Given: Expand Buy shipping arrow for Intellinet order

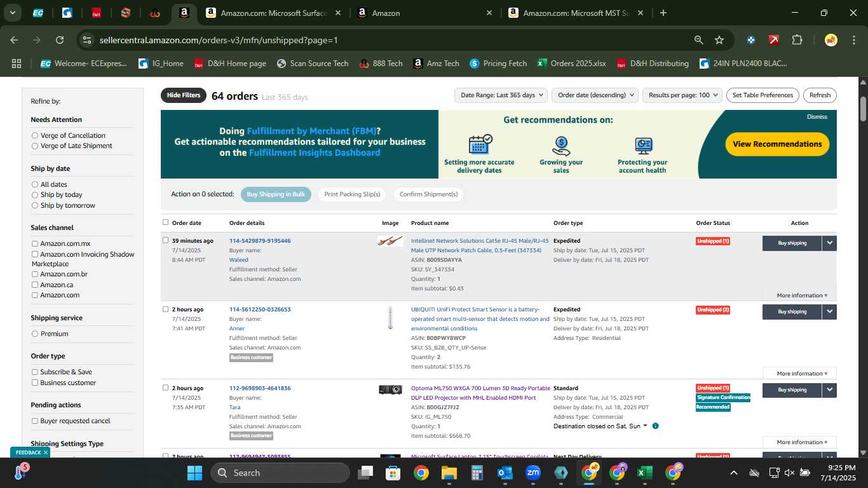Looking at the screenshot, I should [x=829, y=243].
